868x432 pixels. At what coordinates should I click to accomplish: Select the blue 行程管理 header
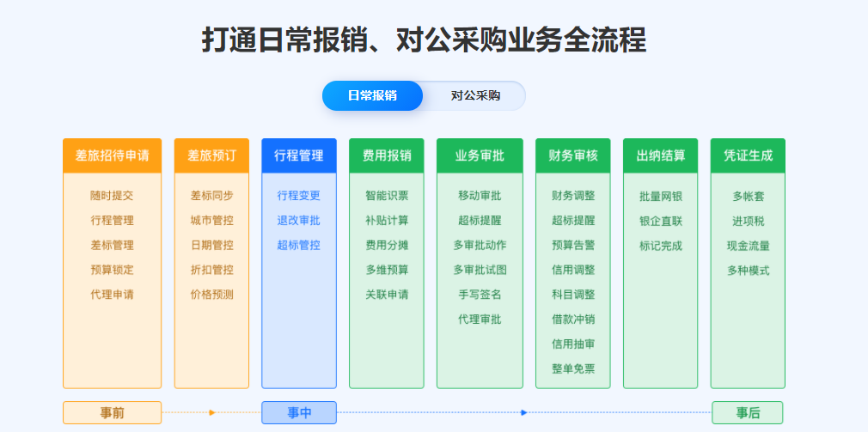298,155
